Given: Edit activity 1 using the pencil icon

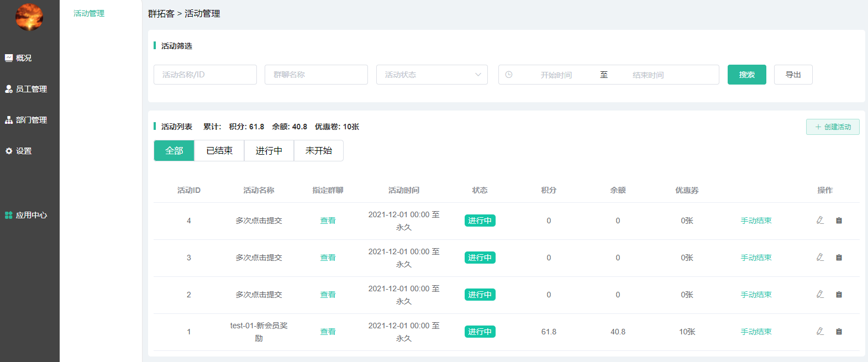Looking at the screenshot, I should (x=820, y=332).
